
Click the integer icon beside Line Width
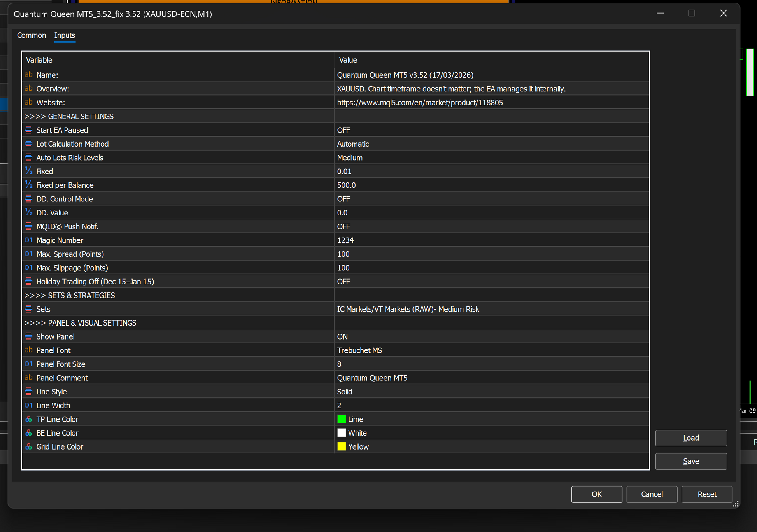point(28,405)
